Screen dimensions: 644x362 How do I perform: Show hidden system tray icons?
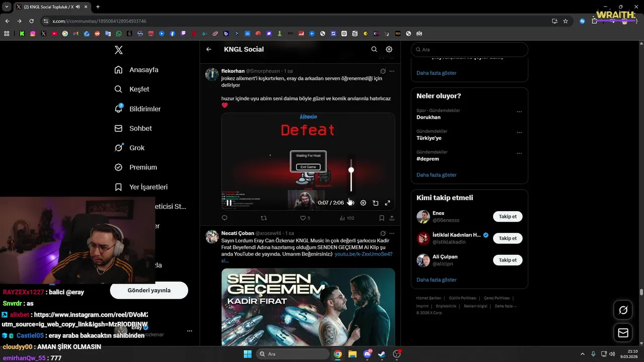click(583, 354)
